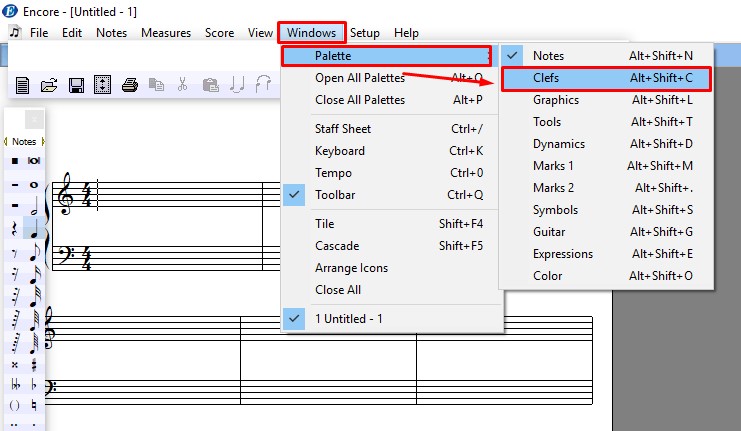Select Graphics in palette submenu
741x431 pixels.
pos(606,100)
